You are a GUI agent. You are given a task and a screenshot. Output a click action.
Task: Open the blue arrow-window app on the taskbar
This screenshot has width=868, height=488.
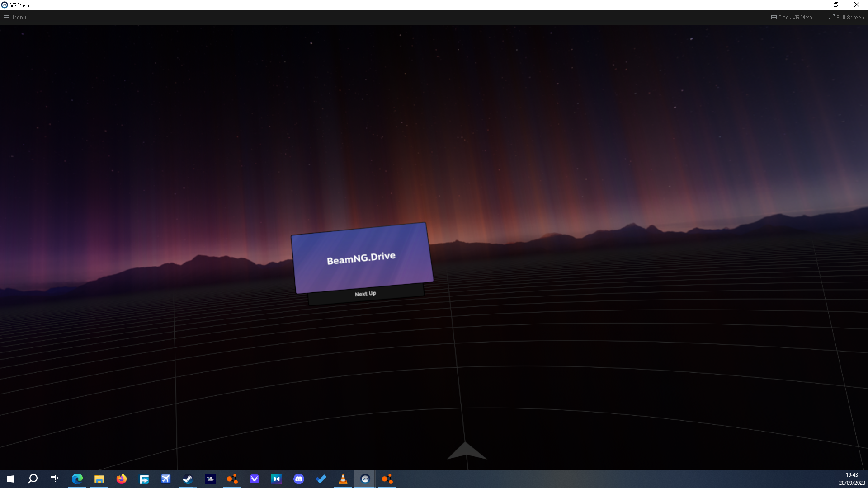click(x=144, y=479)
